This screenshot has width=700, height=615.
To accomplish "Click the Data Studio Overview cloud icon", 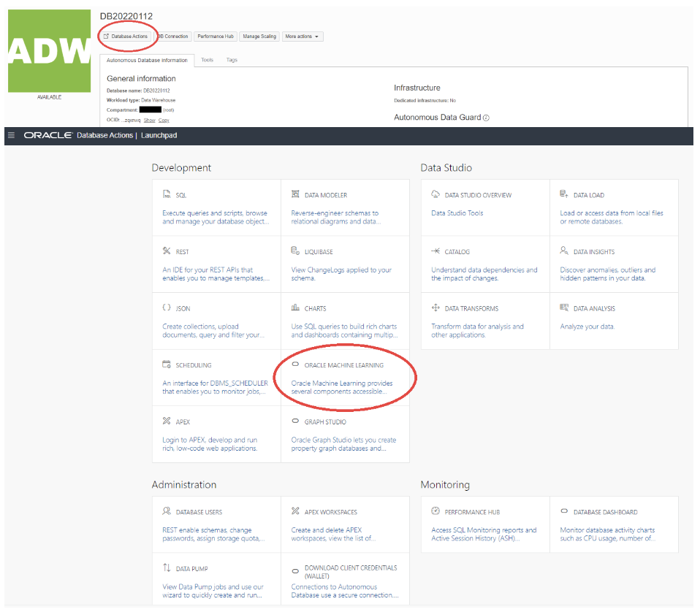I will pyautogui.click(x=435, y=194).
